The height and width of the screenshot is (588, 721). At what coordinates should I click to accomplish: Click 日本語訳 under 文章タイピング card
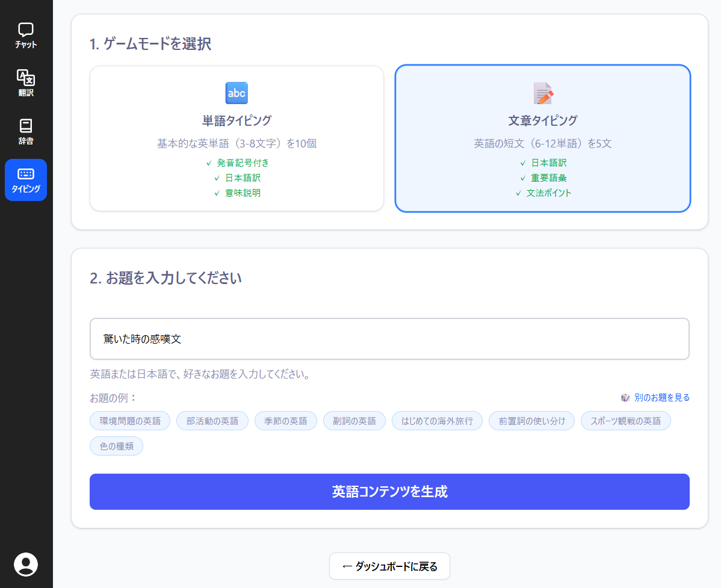pos(548,162)
